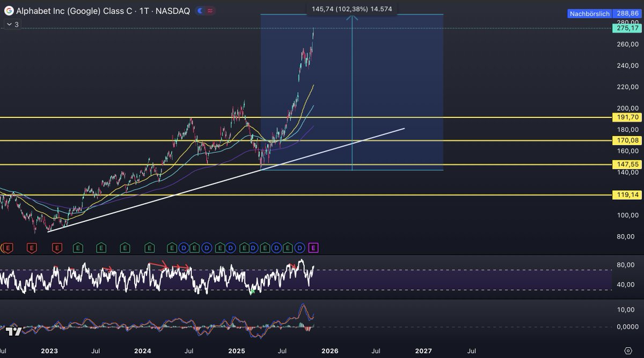Click the yellow 119,14 price level label
This screenshot has width=644, height=358.
627,195
